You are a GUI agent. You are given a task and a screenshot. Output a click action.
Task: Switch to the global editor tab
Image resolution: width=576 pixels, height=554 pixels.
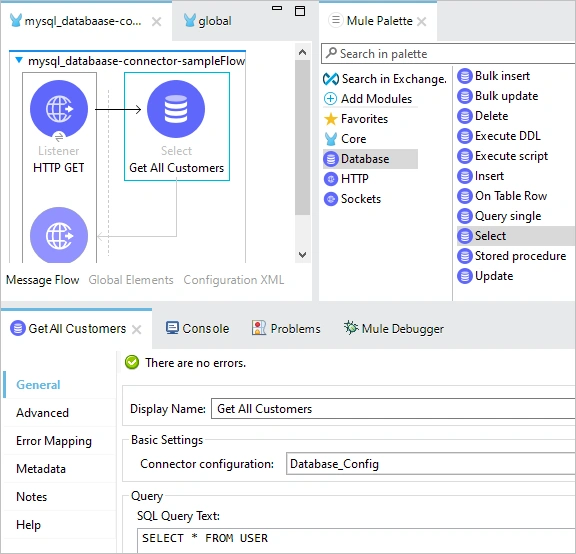(208, 21)
